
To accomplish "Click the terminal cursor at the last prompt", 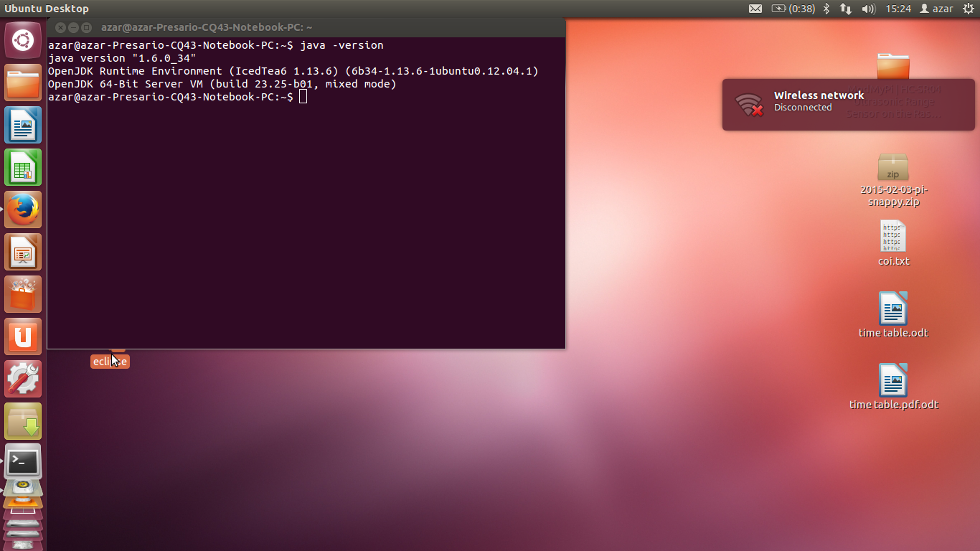I will (x=303, y=97).
